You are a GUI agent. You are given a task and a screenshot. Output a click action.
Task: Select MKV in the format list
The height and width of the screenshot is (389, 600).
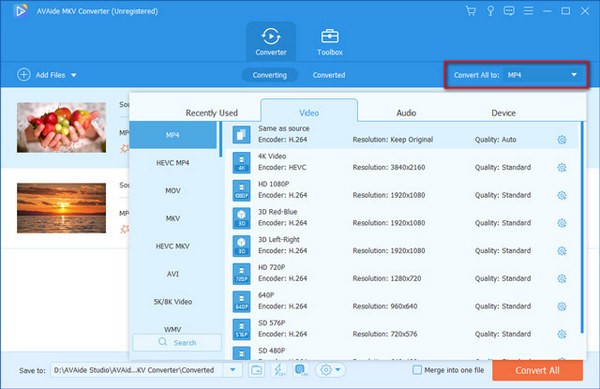pyautogui.click(x=173, y=218)
